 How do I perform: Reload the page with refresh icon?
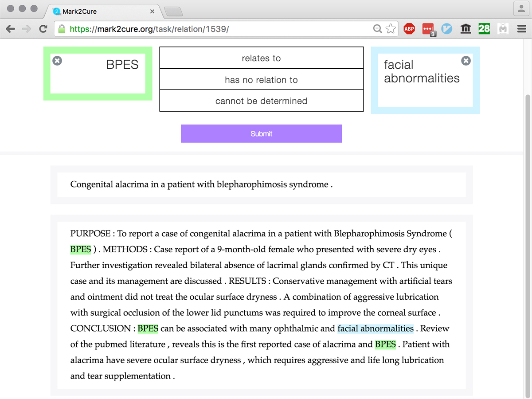click(x=43, y=29)
